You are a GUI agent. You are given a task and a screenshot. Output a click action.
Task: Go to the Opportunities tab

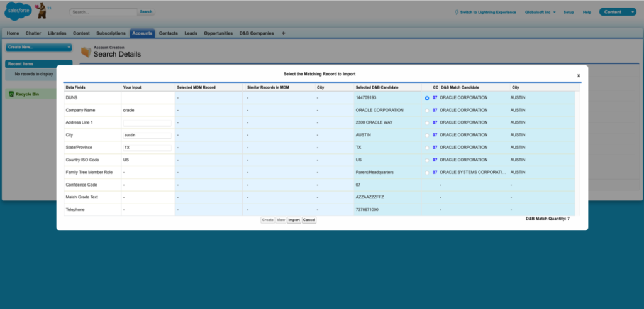tap(218, 33)
